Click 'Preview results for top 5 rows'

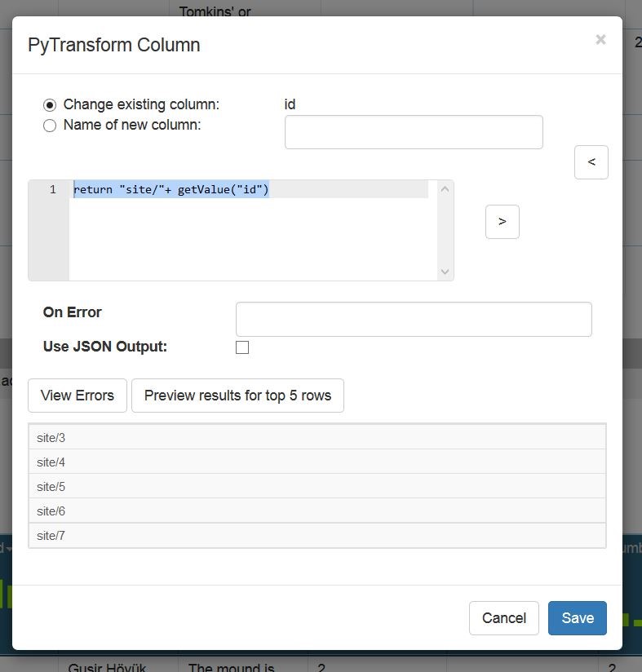click(x=237, y=396)
